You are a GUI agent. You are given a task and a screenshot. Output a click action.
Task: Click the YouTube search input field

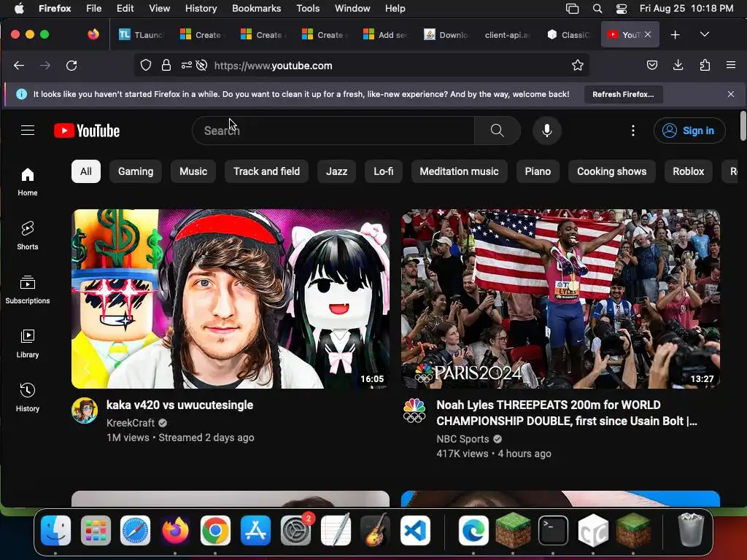333,131
